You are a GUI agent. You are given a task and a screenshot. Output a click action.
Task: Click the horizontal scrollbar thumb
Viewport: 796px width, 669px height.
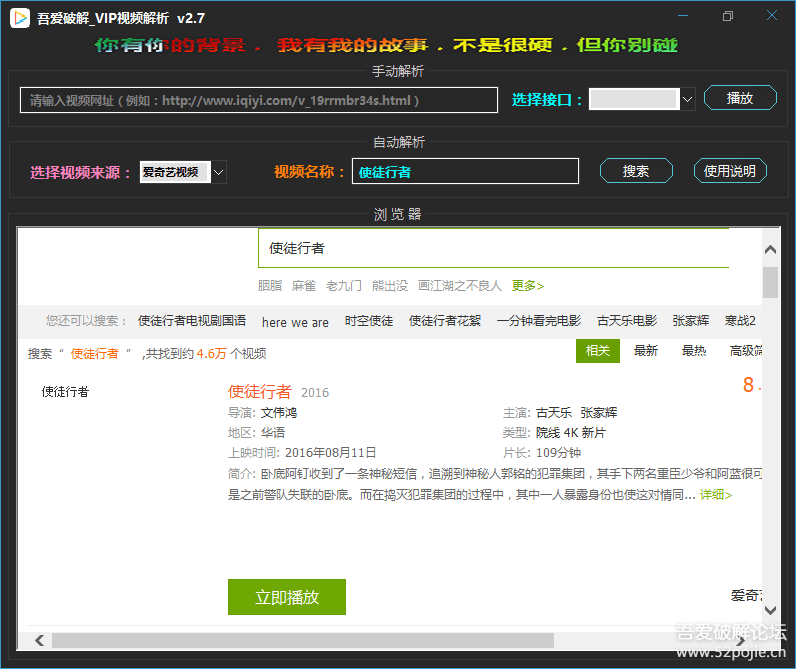(x=303, y=641)
